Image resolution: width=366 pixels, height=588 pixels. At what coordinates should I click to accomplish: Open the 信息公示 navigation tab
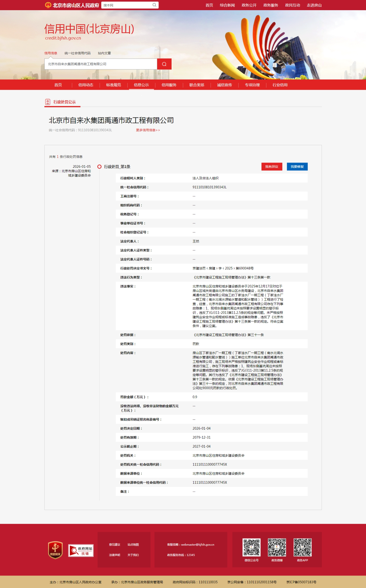pos(141,85)
